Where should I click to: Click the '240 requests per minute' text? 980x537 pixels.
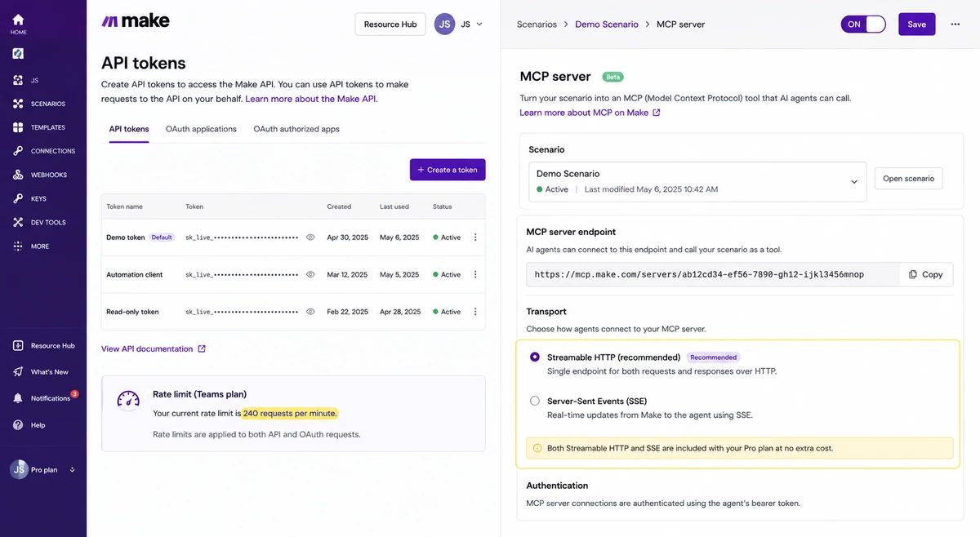pos(290,413)
